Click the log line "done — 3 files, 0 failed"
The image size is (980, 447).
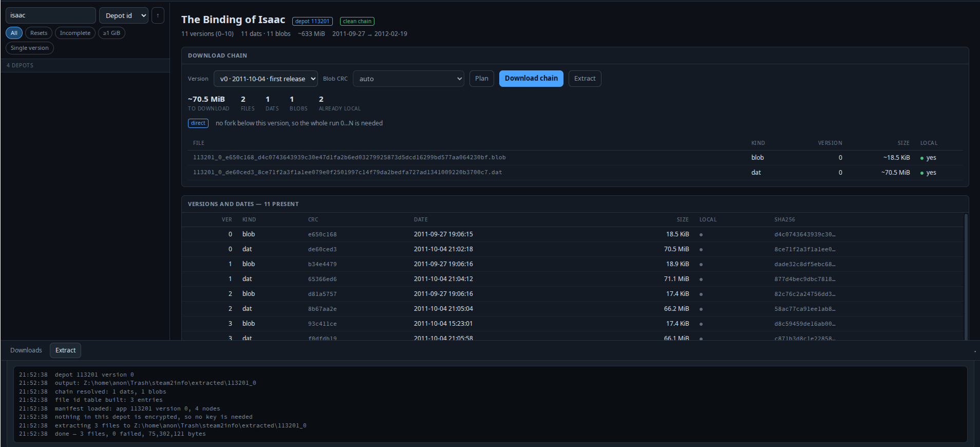[130, 434]
